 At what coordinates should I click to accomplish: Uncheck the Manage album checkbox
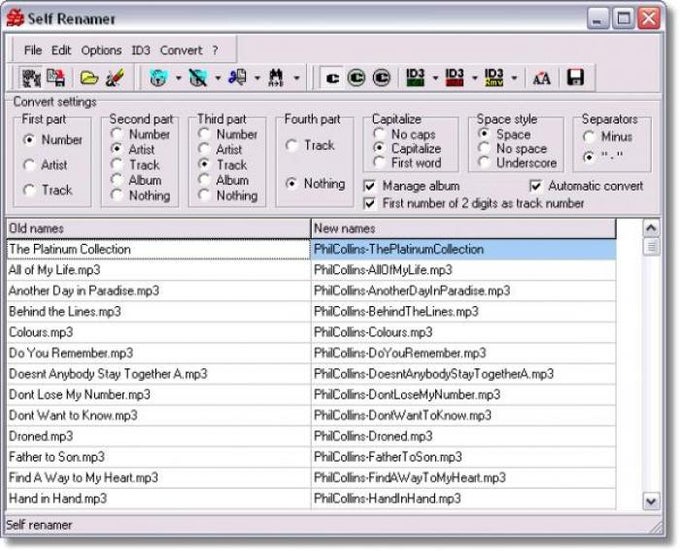point(369,186)
